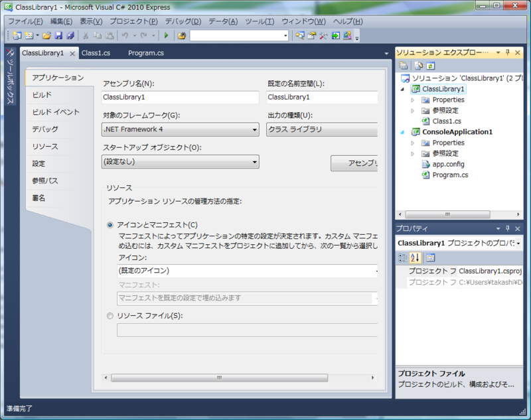Viewport: 531px width, 420px height.
Task: Click the Find in Files toolbar icon
Action: (182, 36)
